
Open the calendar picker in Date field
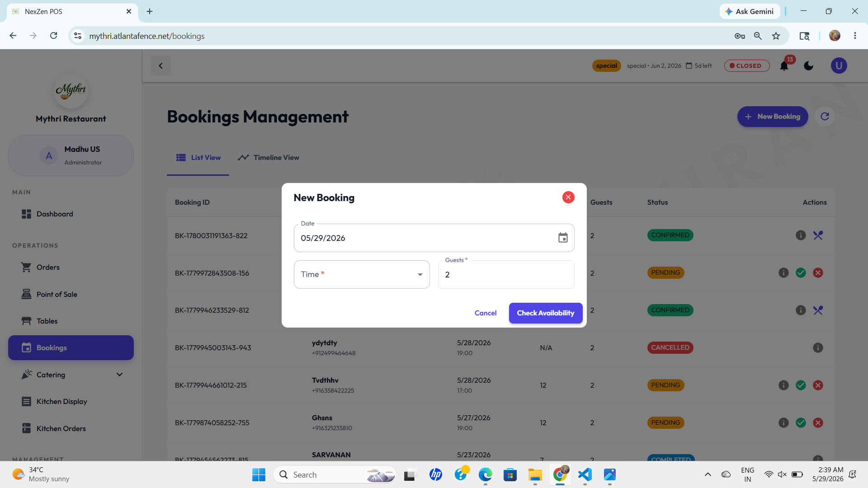coord(563,238)
